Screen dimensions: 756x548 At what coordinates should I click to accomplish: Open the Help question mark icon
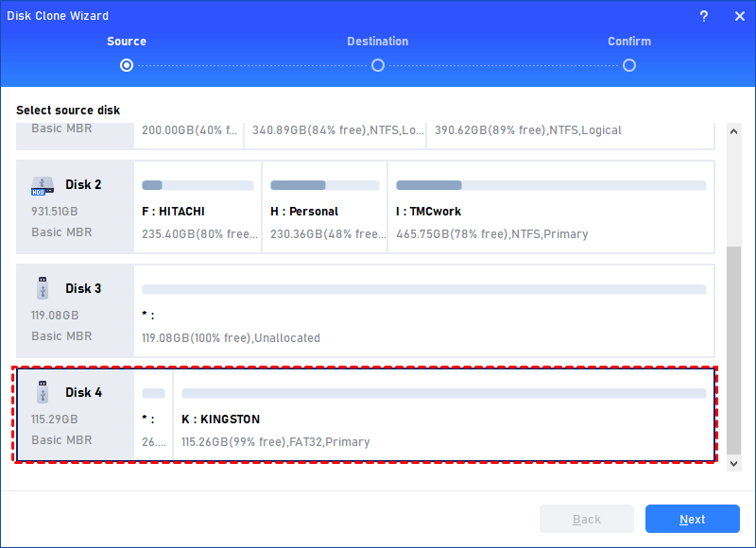click(705, 16)
